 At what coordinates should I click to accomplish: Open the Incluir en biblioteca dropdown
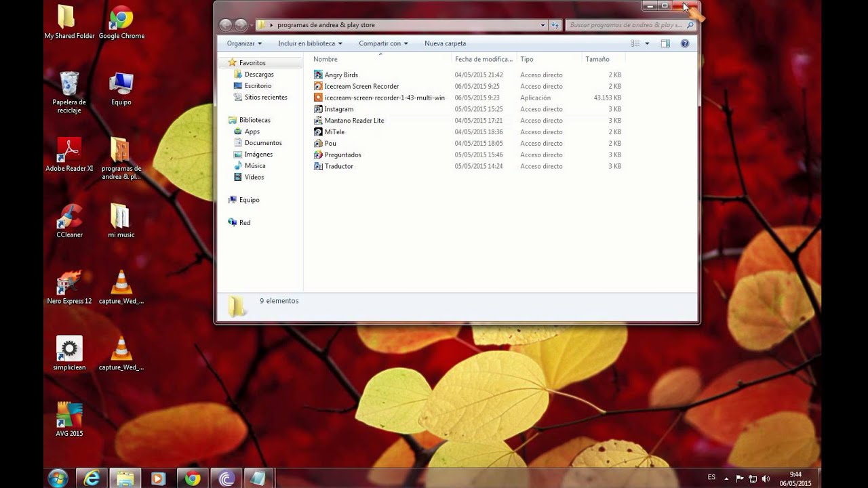point(310,43)
